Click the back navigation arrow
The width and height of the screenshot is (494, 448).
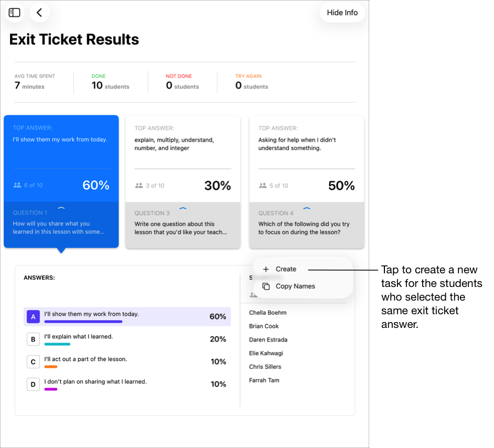tap(40, 12)
